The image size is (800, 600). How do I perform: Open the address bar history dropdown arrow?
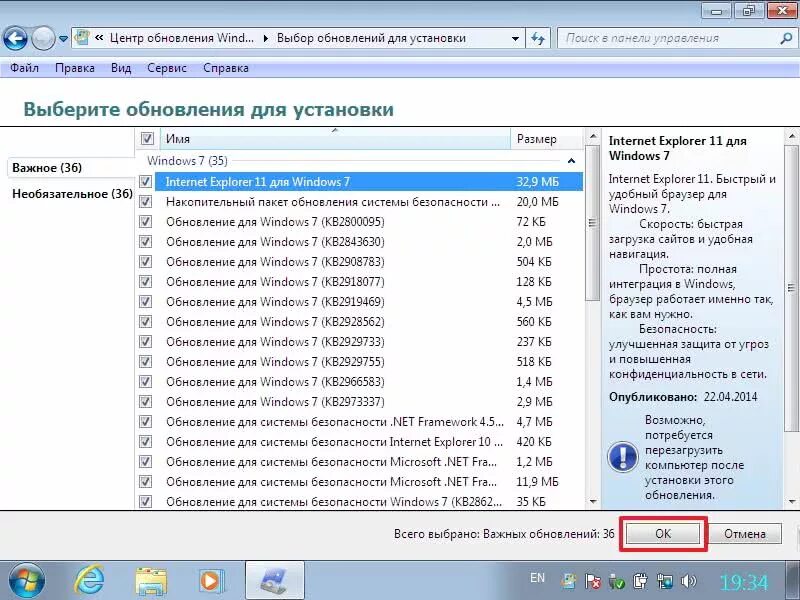coord(515,38)
